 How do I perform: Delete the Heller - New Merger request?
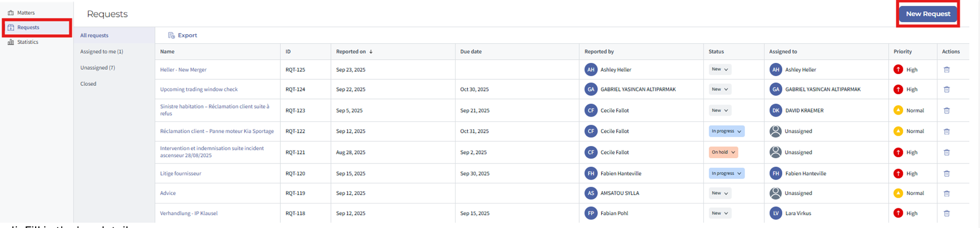(x=946, y=70)
